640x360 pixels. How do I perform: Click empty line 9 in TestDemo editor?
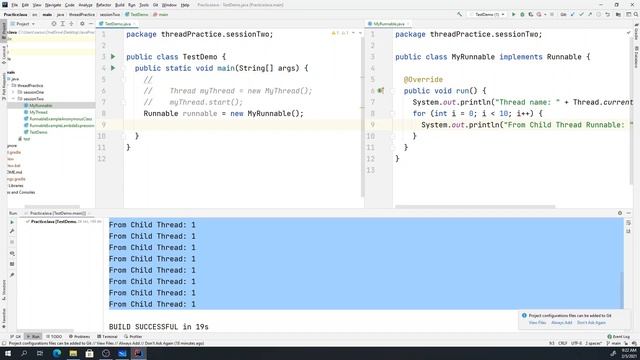243,124
